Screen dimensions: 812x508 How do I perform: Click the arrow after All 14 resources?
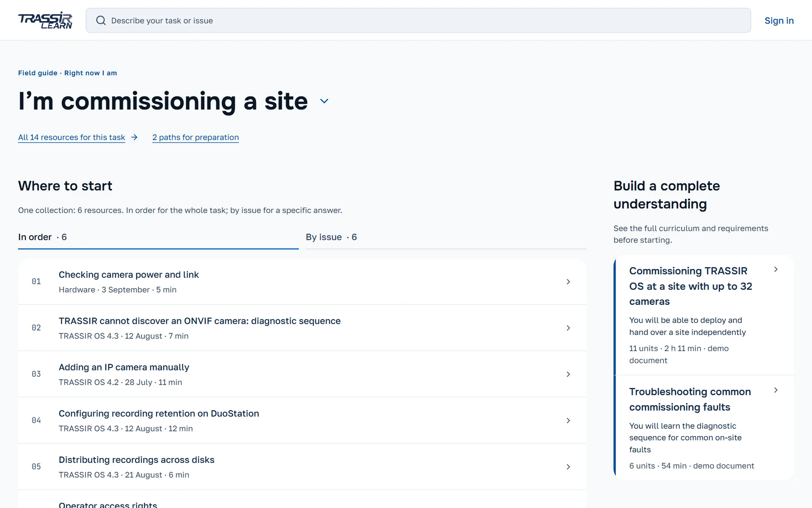[134, 137]
